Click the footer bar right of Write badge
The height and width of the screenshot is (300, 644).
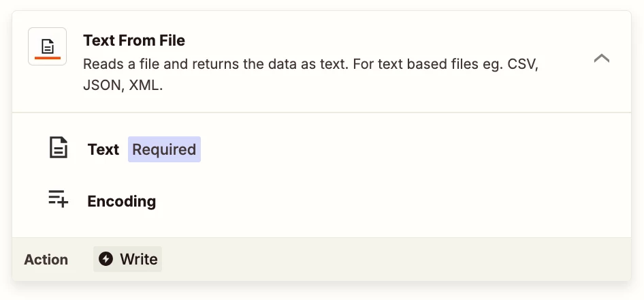point(394,259)
